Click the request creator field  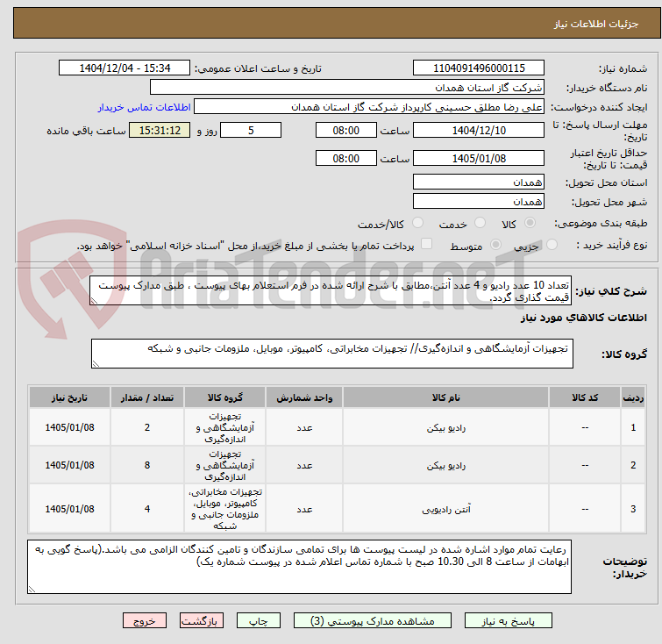point(369,107)
